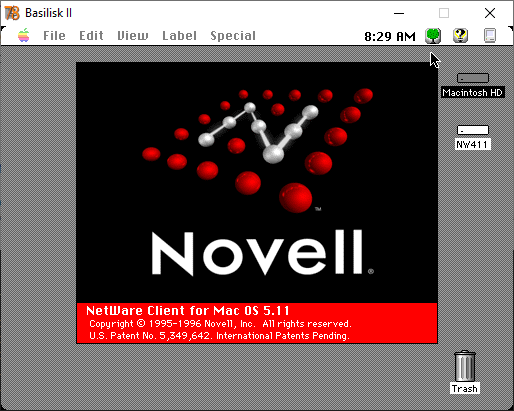Open the Special menu
The height and width of the screenshot is (411, 514).
click(233, 36)
